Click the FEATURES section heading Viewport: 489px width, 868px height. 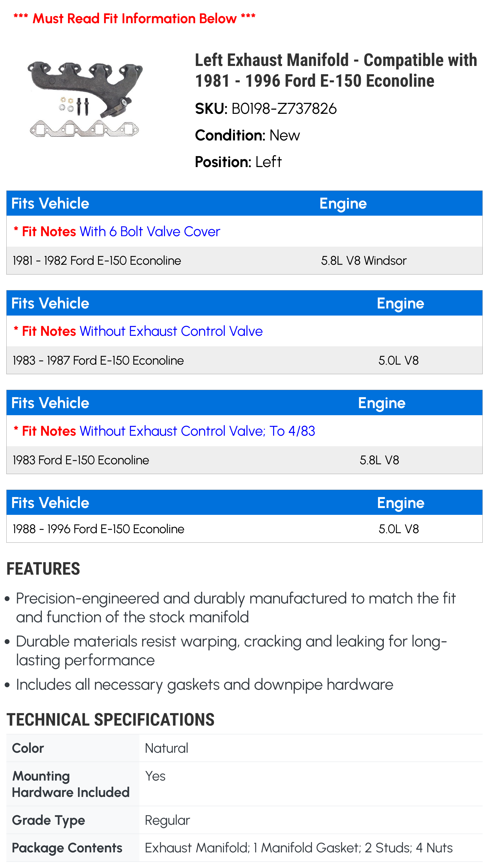pyautogui.click(x=43, y=569)
